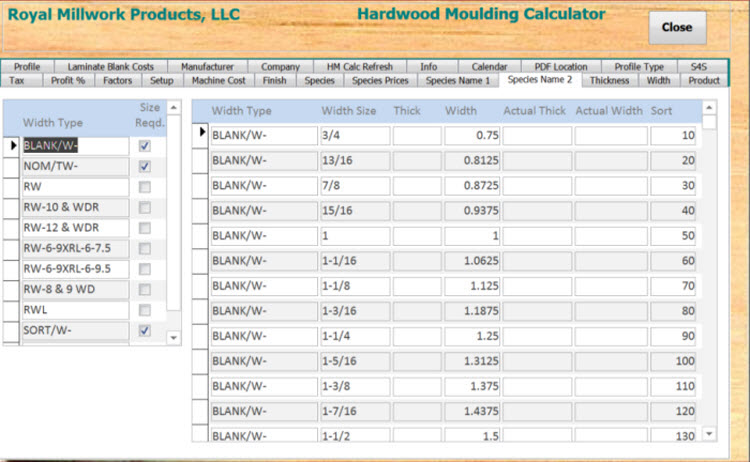Switch to the Width tab
The width and height of the screenshot is (750, 462).
pyautogui.click(x=658, y=80)
